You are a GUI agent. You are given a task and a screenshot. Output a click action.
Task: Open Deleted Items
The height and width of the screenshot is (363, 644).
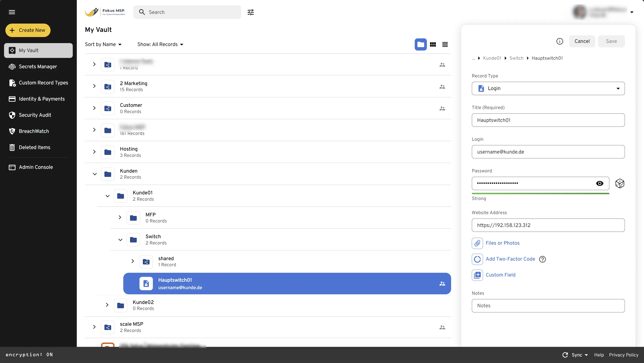click(38, 147)
